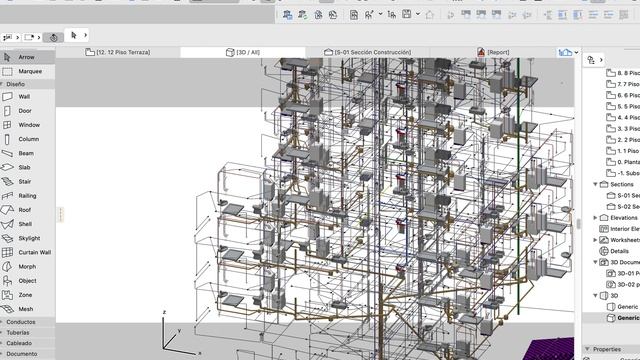Screen dimensions: 640x360
Task: Open 3D document 3D-01 in navigator
Action: point(623,273)
